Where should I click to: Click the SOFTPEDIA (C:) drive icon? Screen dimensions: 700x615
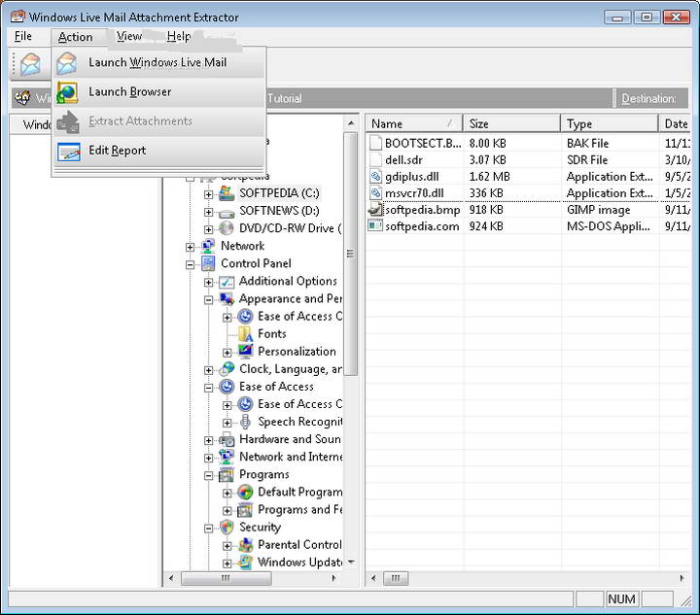pyautogui.click(x=227, y=193)
